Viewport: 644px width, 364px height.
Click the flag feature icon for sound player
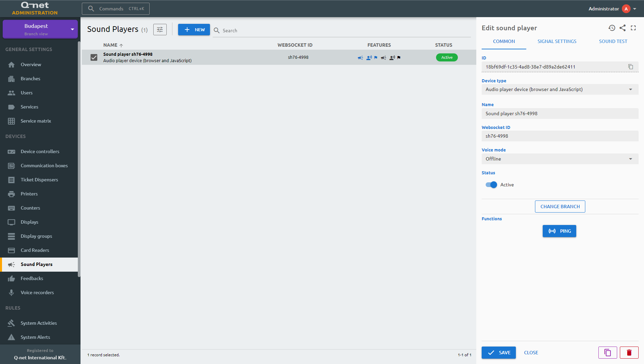(376, 57)
